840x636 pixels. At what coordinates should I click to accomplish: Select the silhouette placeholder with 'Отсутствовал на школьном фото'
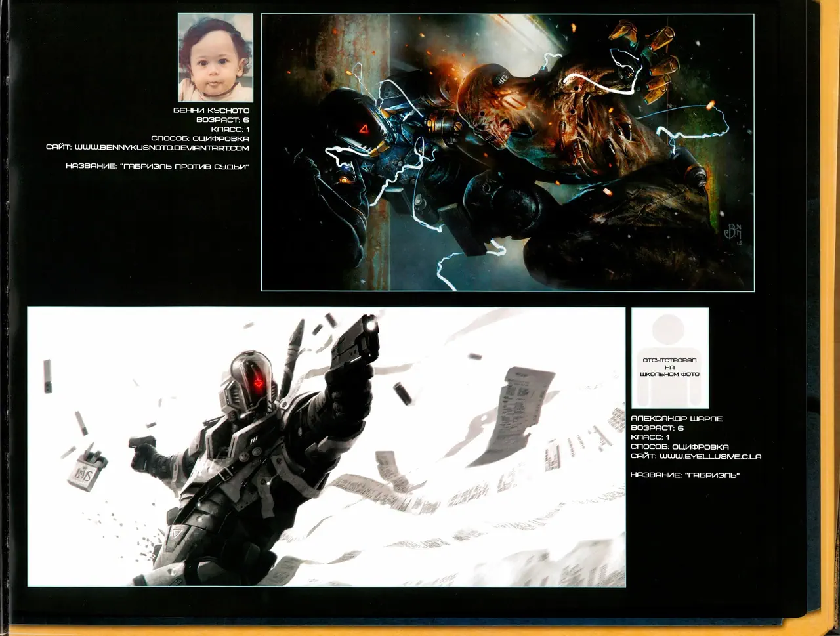[x=669, y=367]
